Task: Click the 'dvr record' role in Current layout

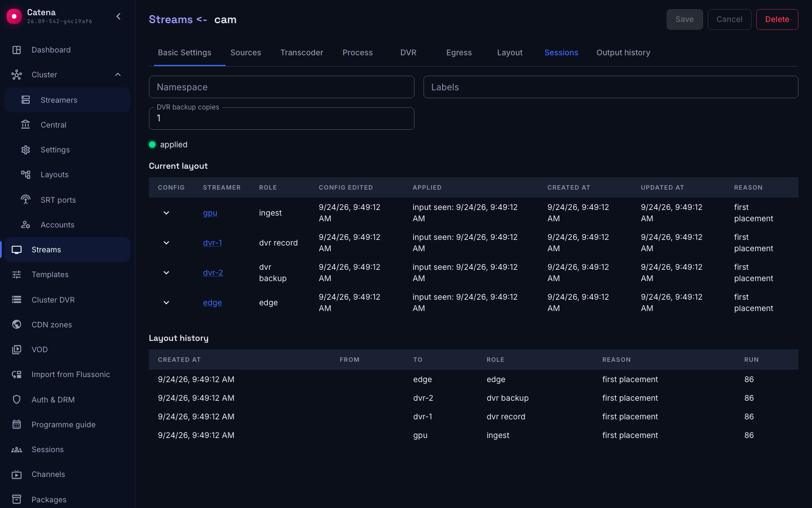Action: (x=278, y=243)
